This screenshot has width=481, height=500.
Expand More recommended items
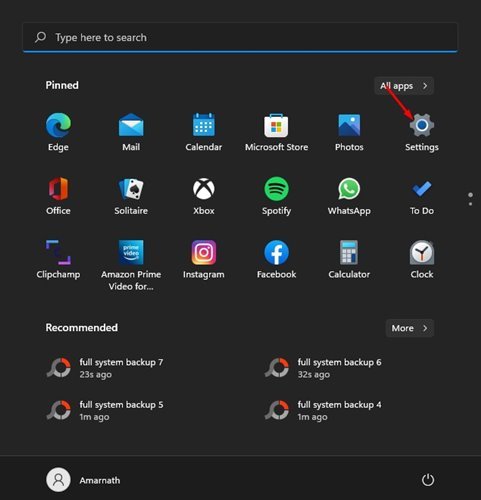tap(410, 328)
